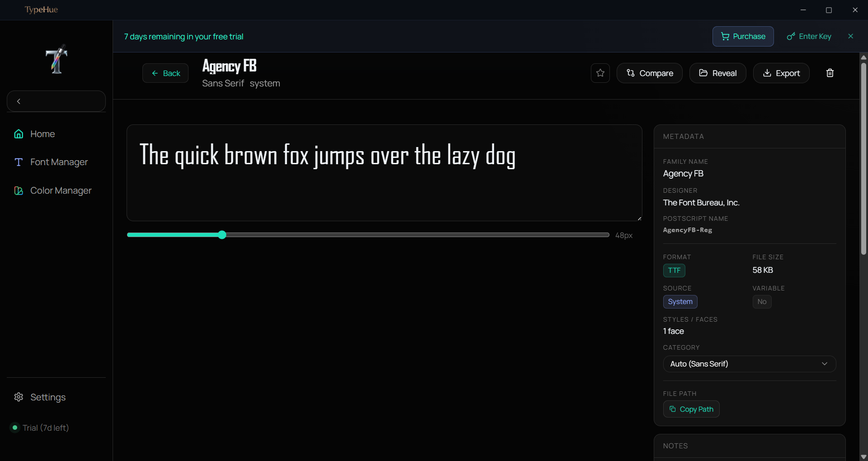Go Back to the font list
Viewport: 868px width, 461px height.
(x=165, y=73)
